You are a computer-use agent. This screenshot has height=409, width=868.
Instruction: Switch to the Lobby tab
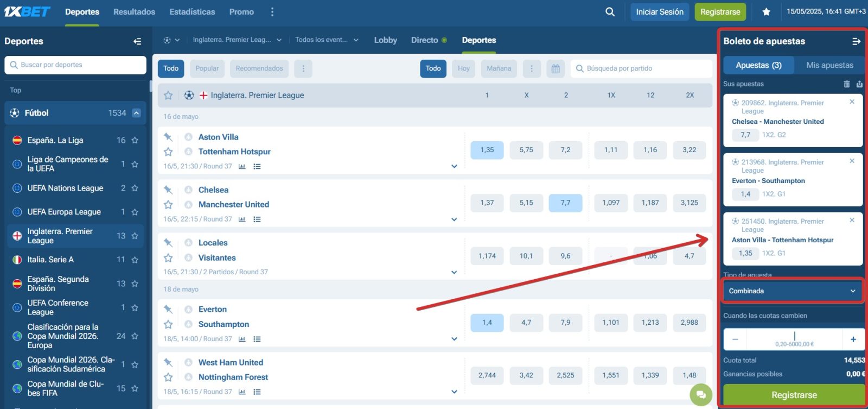point(385,40)
